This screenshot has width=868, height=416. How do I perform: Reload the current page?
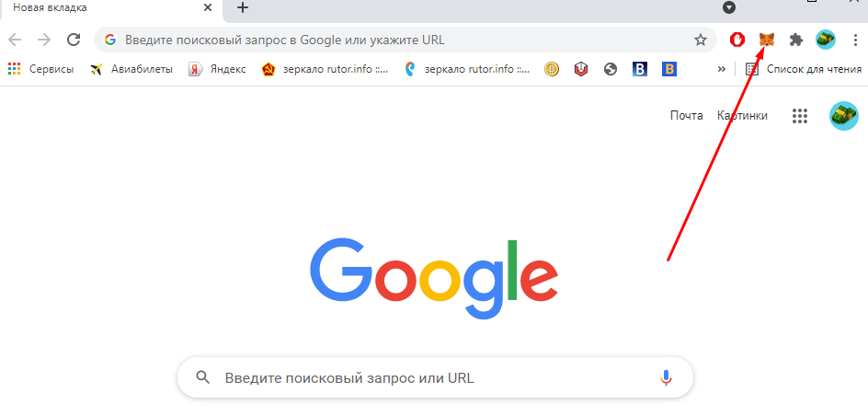(x=74, y=40)
